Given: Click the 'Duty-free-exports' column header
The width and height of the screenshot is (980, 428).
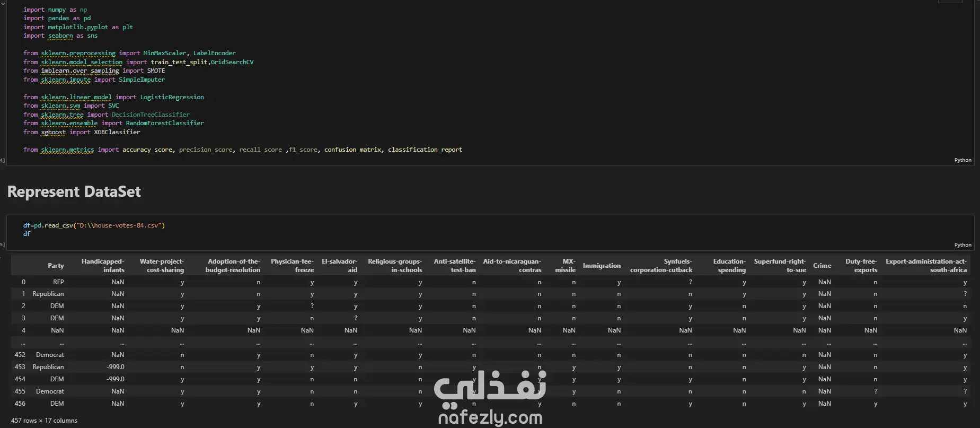Looking at the screenshot, I should tap(861, 266).
